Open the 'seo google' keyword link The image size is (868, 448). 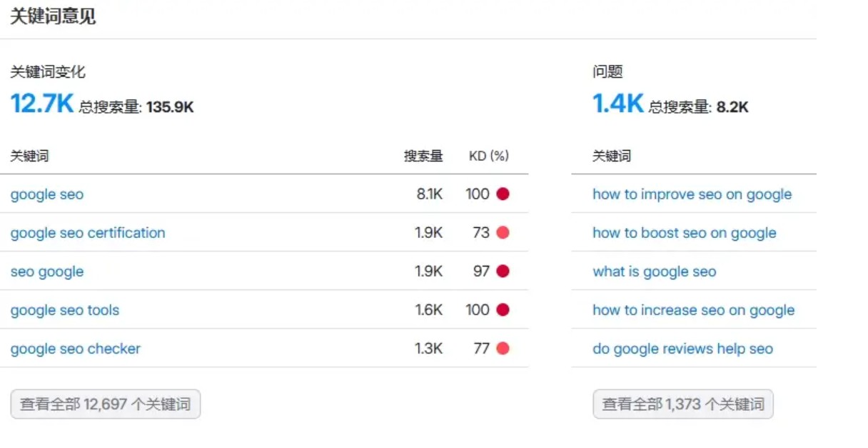(46, 272)
